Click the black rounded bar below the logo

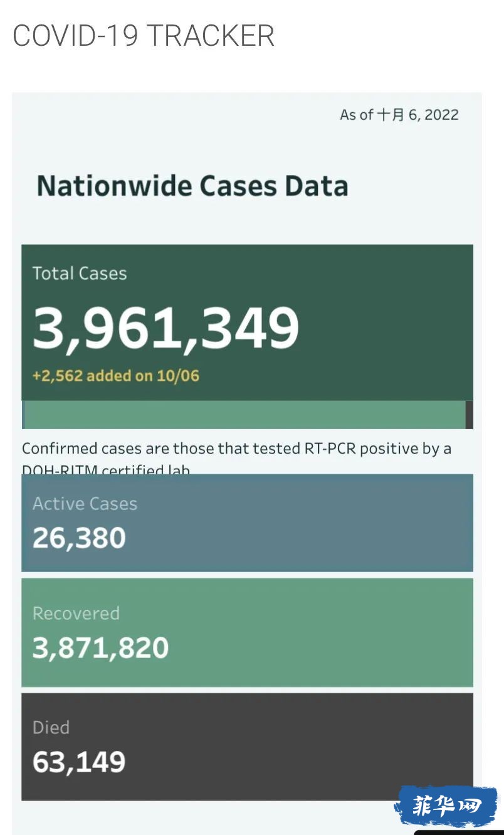click(x=458, y=832)
